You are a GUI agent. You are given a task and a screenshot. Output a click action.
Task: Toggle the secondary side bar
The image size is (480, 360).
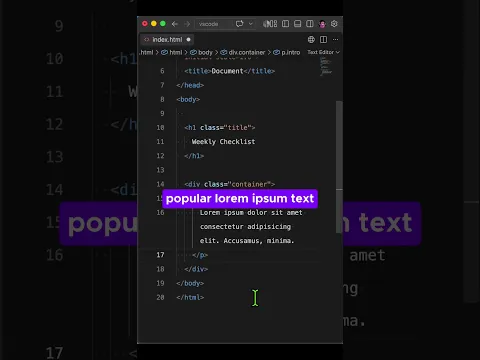(310, 24)
